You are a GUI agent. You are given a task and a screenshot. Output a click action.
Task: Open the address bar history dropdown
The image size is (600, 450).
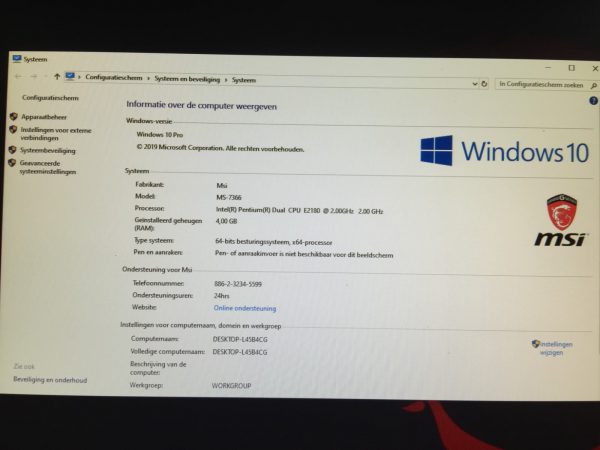[x=474, y=83]
